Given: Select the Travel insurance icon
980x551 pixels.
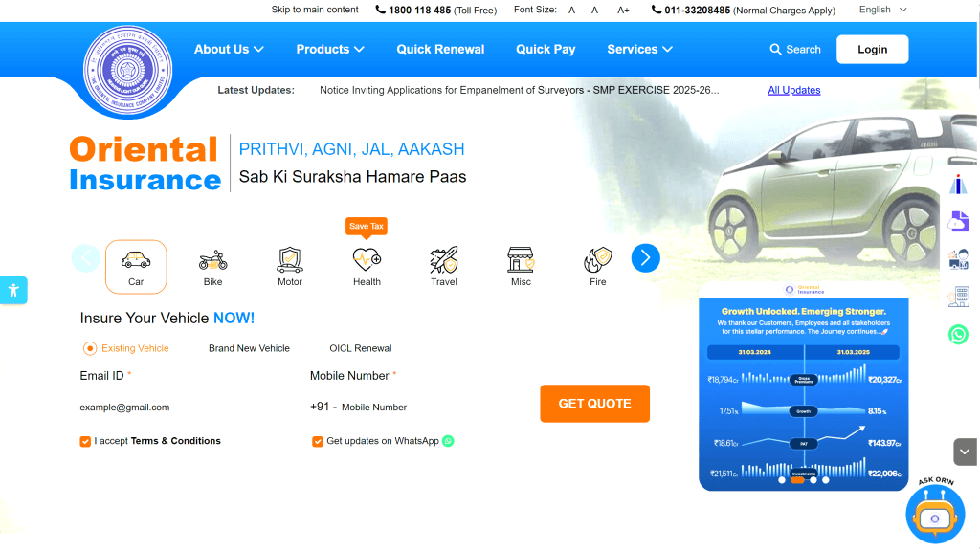Looking at the screenshot, I should (x=444, y=268).
